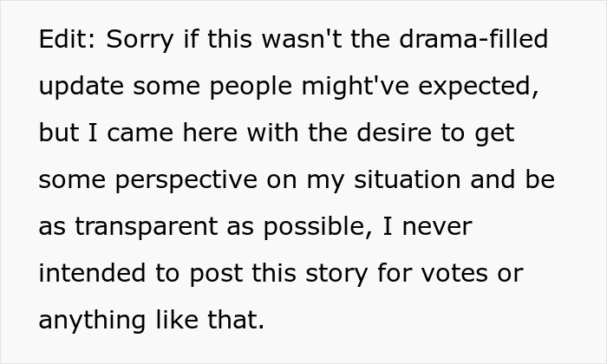
Task: Click the word 'never' in the fifth line
Action: coord(437,227)
